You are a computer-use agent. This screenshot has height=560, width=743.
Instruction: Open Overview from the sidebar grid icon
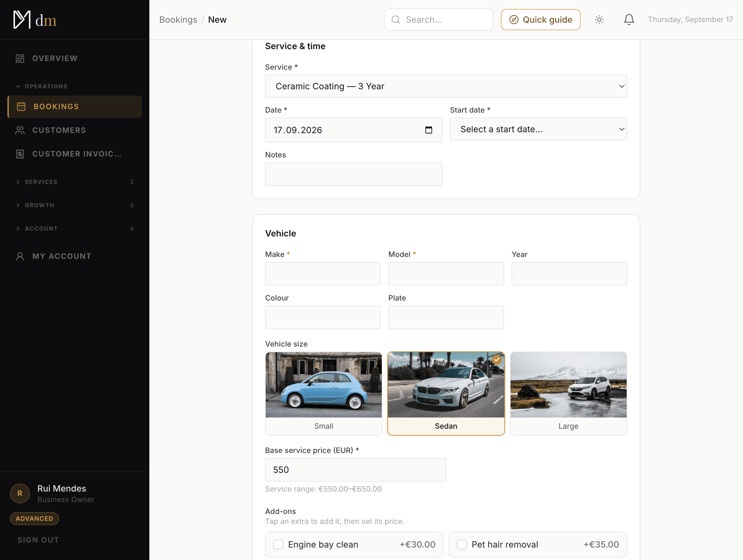point(20,58)
